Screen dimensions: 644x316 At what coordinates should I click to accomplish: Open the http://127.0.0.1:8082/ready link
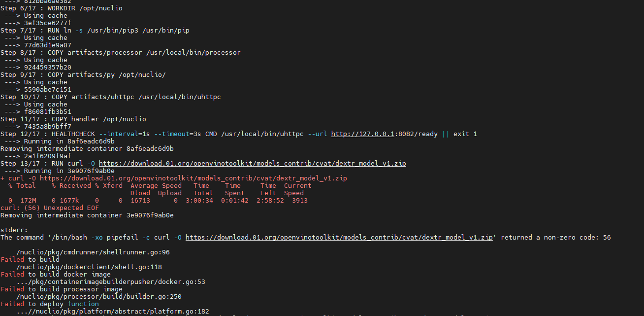[357, 134]
